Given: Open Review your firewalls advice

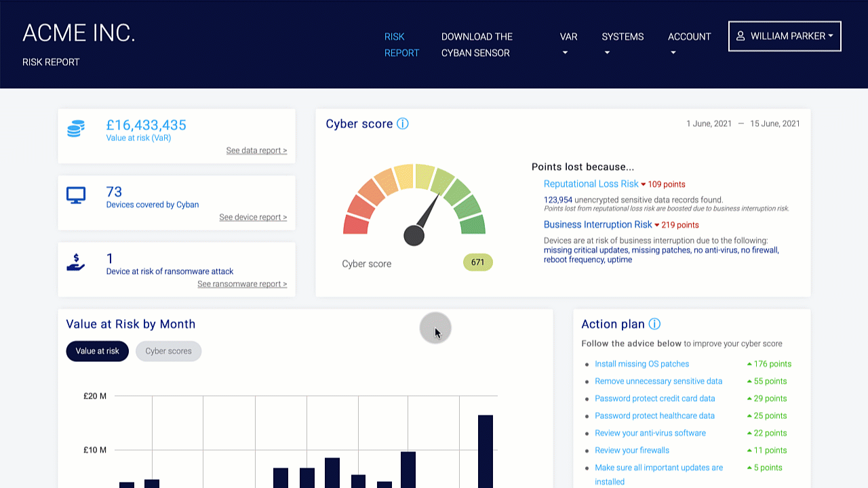Looking at the screenshot, I should (x=632, y=451).
